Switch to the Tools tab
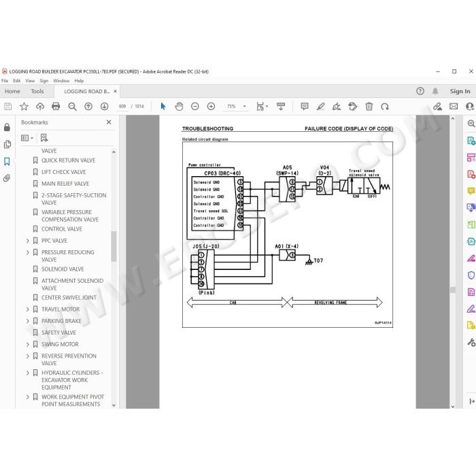The height and width of the screenshot is (476, 476). pos(37,91)
